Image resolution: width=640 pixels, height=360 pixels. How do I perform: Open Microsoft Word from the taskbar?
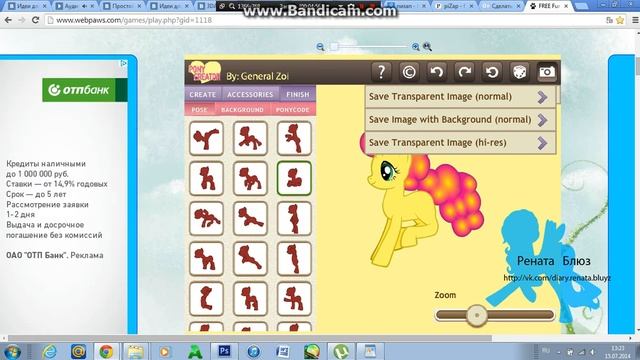pyautogui.click(x=282, y=351)
